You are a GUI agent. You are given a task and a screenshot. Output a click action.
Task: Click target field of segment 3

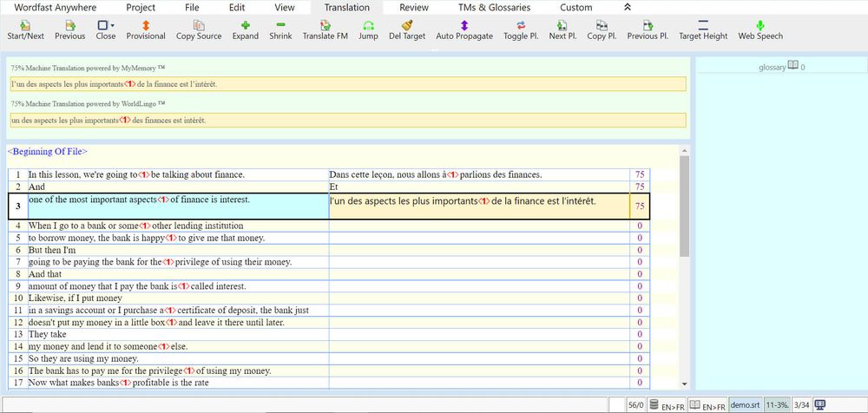pyautogui.click(x=479, y=206)
